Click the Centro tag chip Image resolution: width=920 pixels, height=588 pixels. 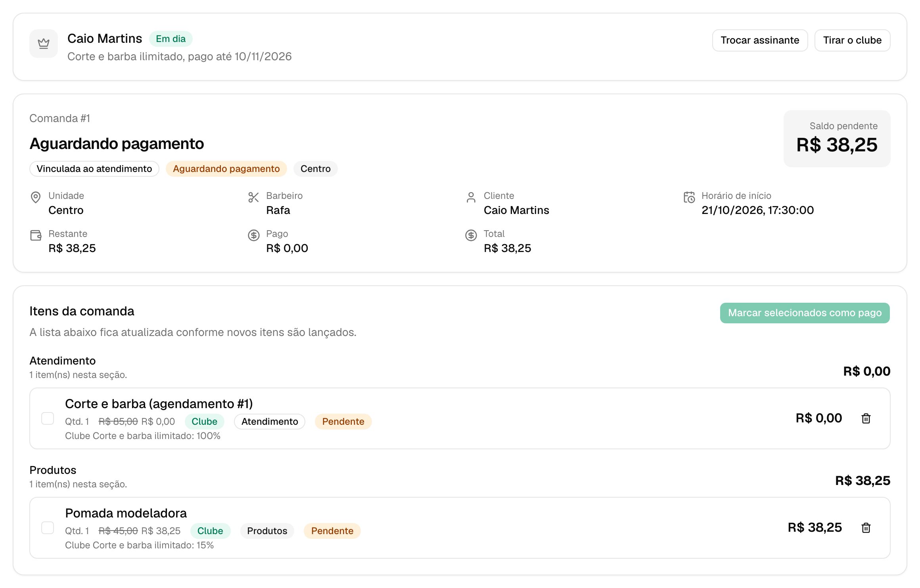(x=315, y=169)
